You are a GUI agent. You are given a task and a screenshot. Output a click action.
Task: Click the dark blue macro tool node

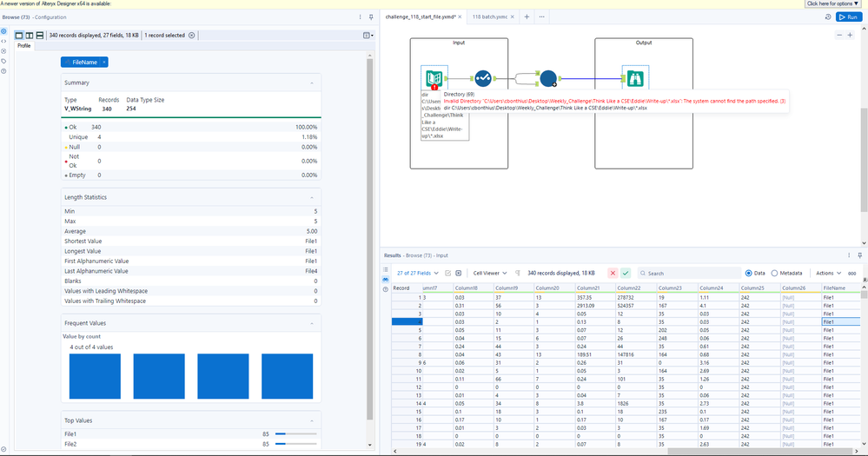coord(548,79)
